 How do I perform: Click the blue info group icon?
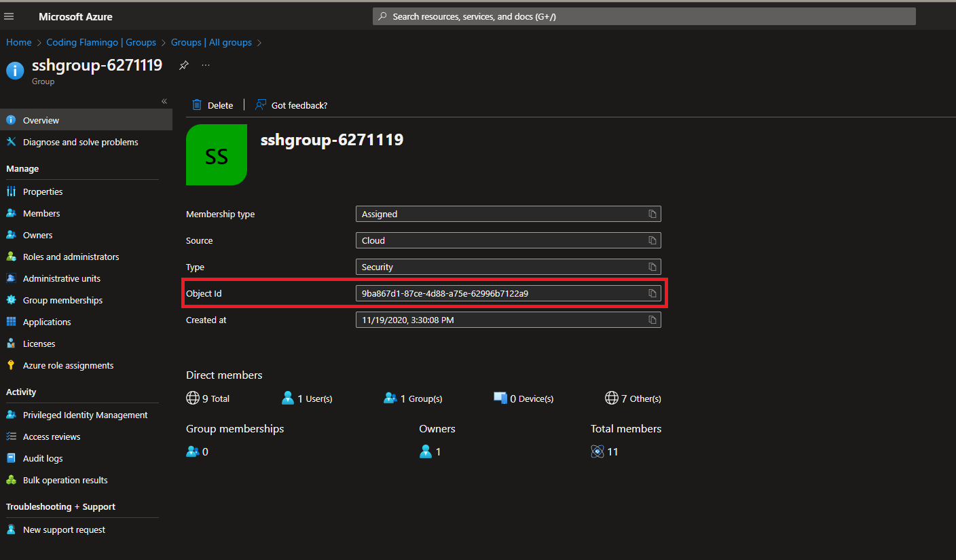(x=15, y=71)
